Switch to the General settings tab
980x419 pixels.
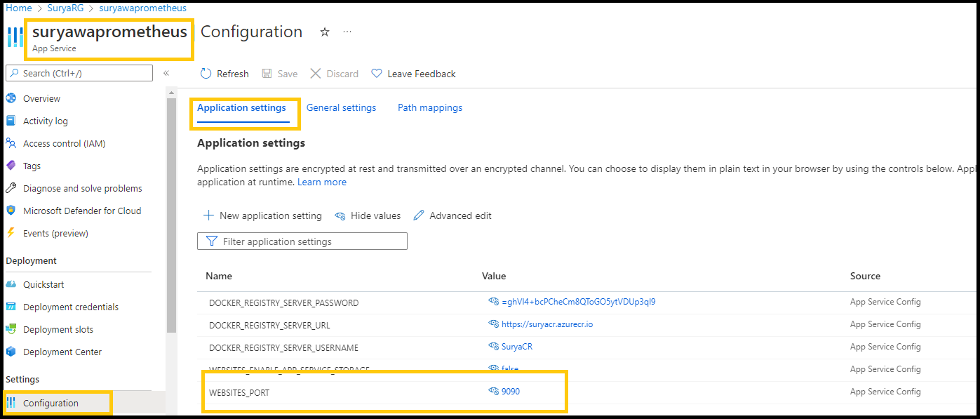coord(341,108)
